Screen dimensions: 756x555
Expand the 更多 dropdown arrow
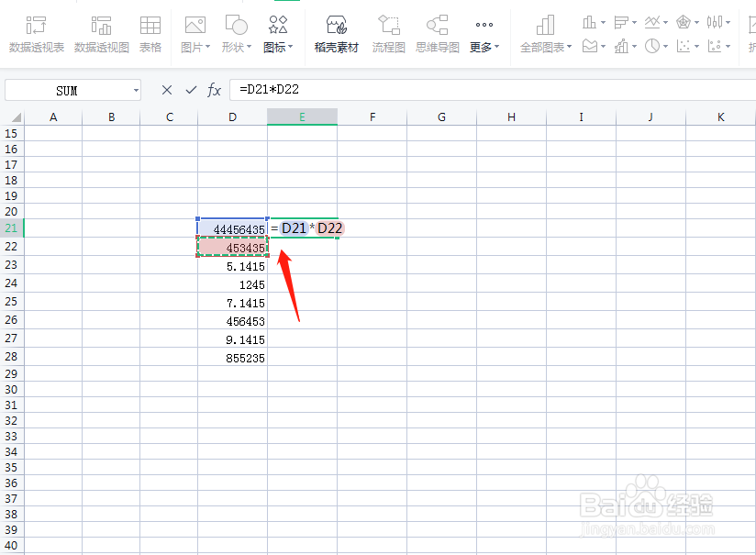click(x=496, y=47)
